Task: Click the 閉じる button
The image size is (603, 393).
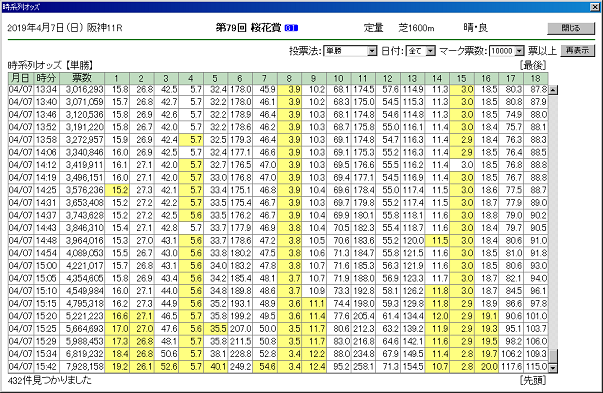Action: (571, 28)
